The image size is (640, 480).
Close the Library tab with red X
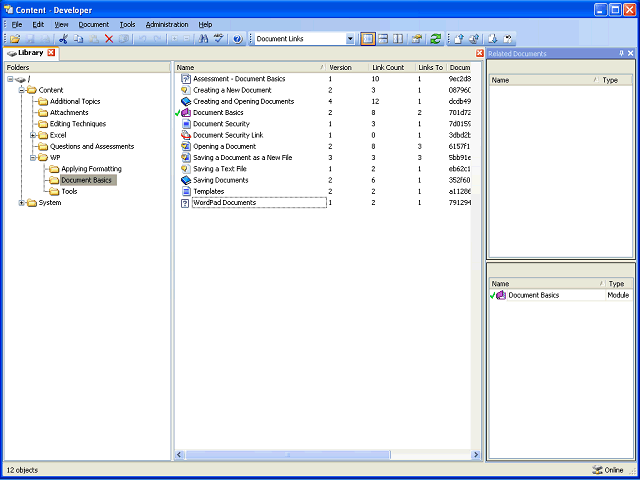tap(51, 53)
